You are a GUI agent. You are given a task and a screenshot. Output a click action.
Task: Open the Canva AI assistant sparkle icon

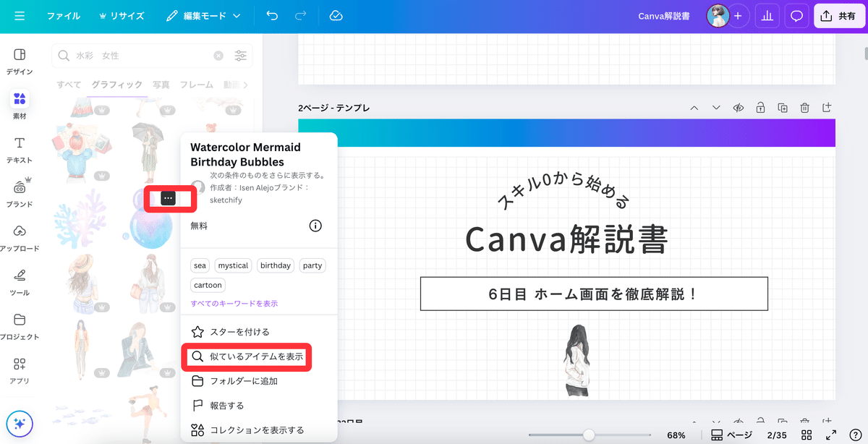(x=20, y=424)
